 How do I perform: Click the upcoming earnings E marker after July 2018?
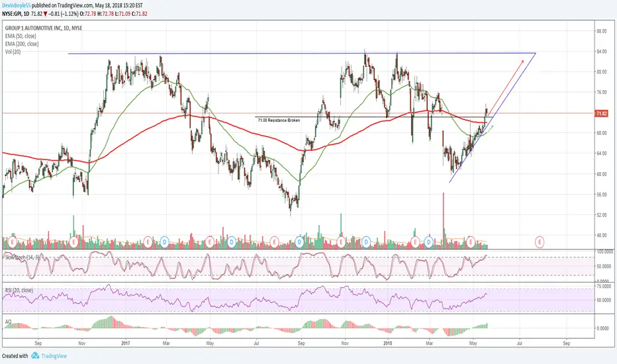(540, 242)
